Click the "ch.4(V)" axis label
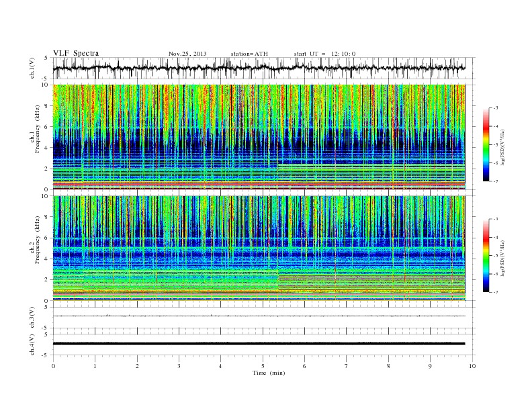This screenshot has width=532, height=411. point(32,345)
